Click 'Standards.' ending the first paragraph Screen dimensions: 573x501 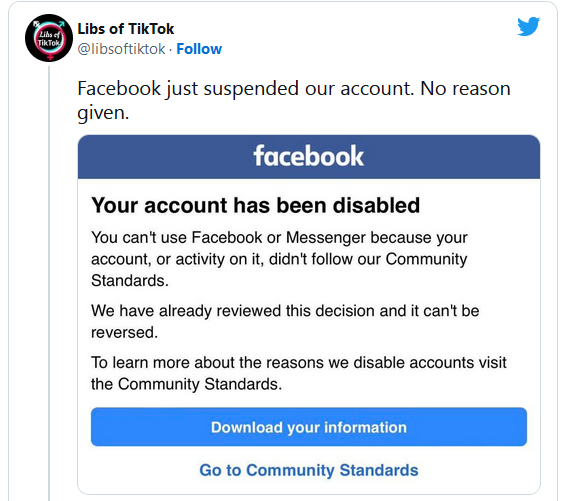coord(130,281)
